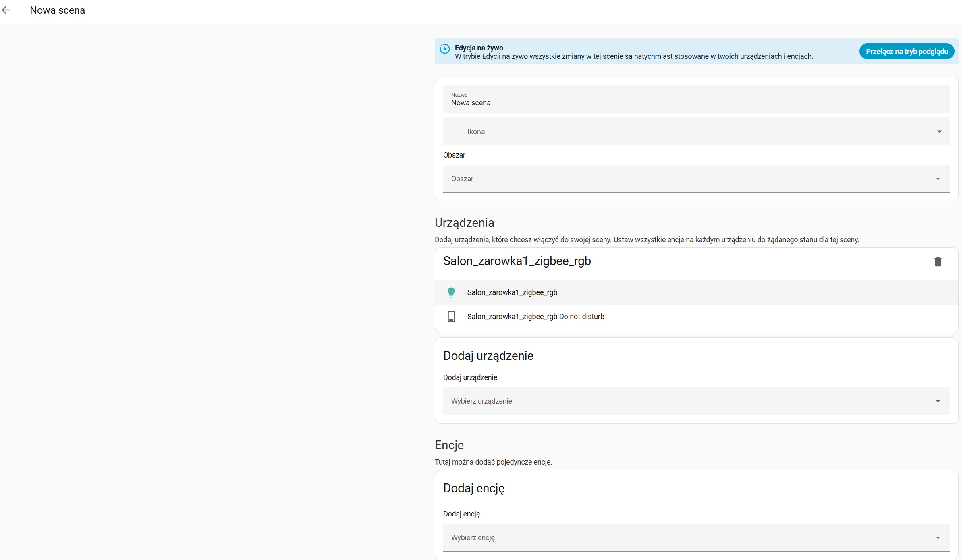Expand the Wybierz encję dropdown arrow
This screenshot has width=963, height=560.
point(938,538)
